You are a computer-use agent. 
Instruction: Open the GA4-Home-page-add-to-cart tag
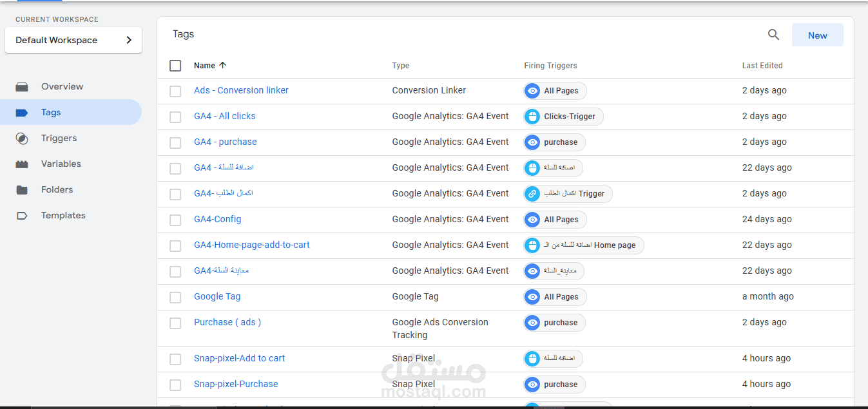pos(252,245)
